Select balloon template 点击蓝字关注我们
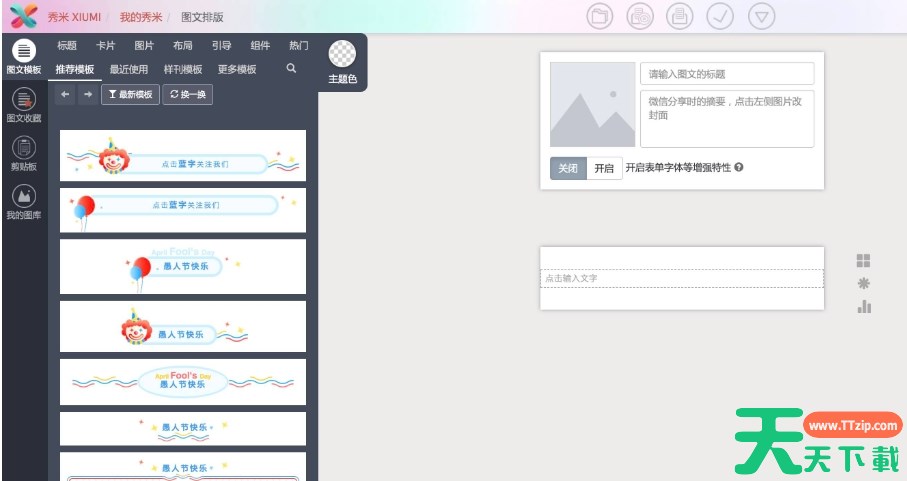Screen dimensions: 907x481 tap(183, 210)
